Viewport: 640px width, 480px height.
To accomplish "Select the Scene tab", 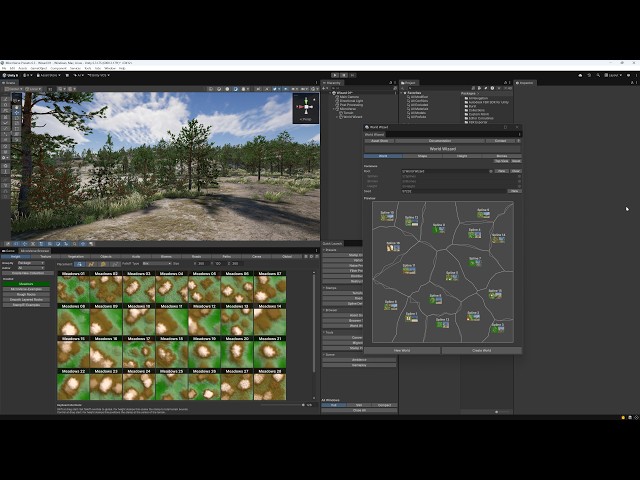I will (x=9, y=83).
